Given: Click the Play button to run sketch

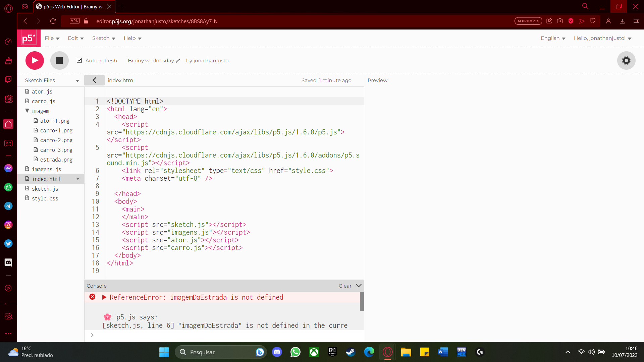Looking at the screenshot, I should 35,61.
